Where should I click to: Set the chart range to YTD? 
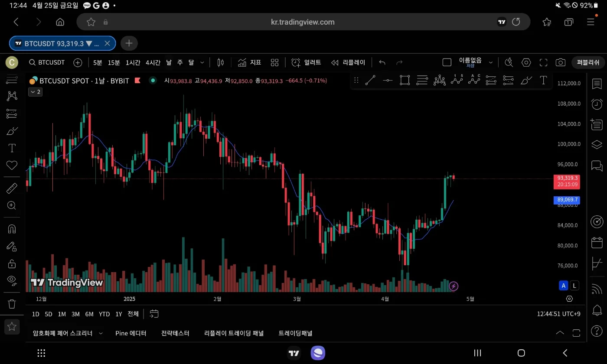point(104,314)
